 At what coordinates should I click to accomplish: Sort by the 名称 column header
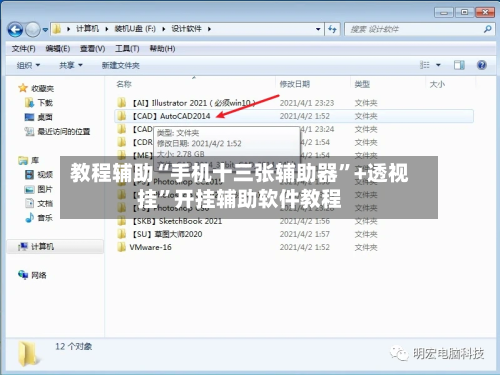[124, 84]
